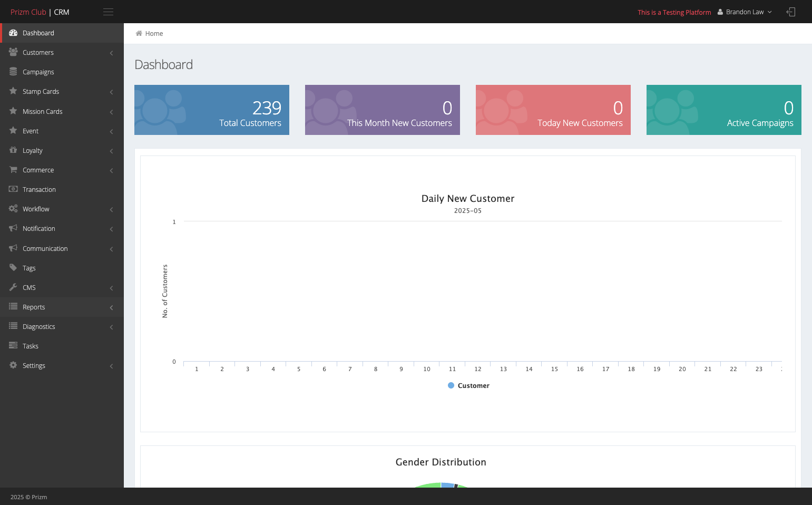Click the Dashboard page heading
Screen dimensions: 812x505
[164, 64]
